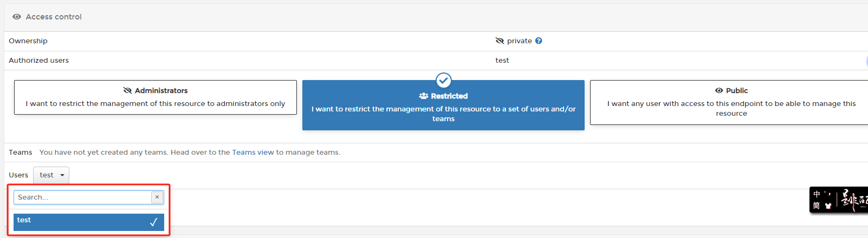Open the Teams view link
This screenshot has height=238, width=868.
tap(253, 153)
